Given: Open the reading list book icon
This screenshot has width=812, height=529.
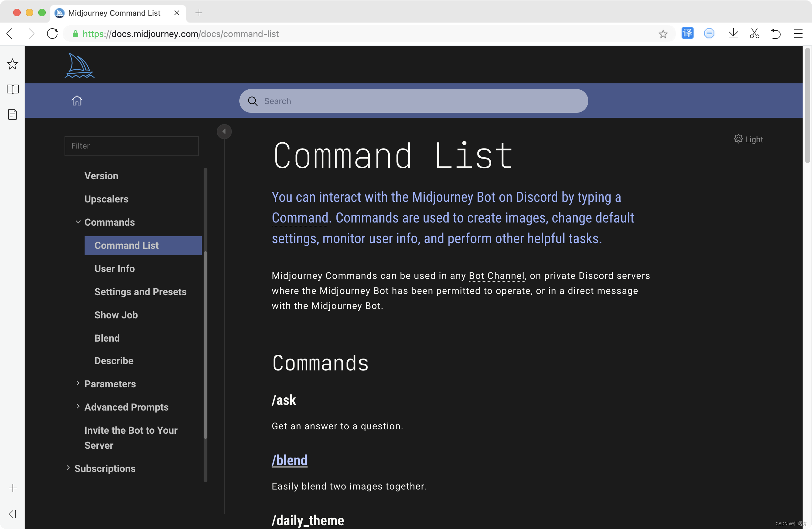Looking at the screenshot, I should point(13,89).
